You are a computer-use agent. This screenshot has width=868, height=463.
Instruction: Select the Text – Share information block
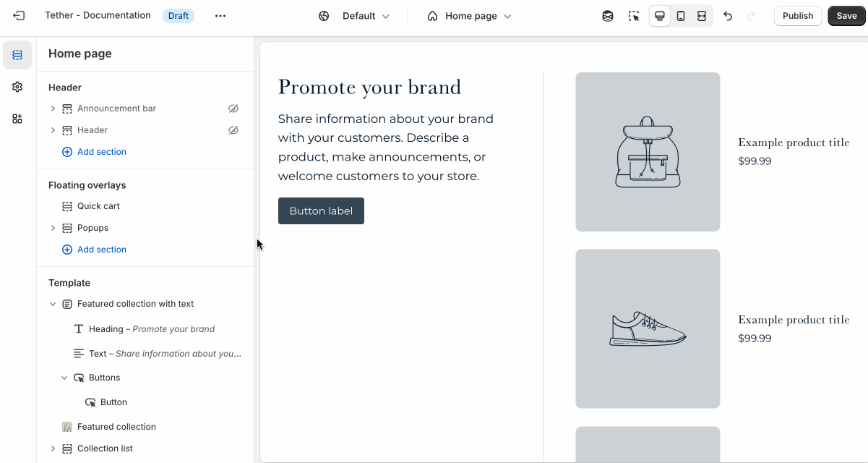tap(145, 354)
